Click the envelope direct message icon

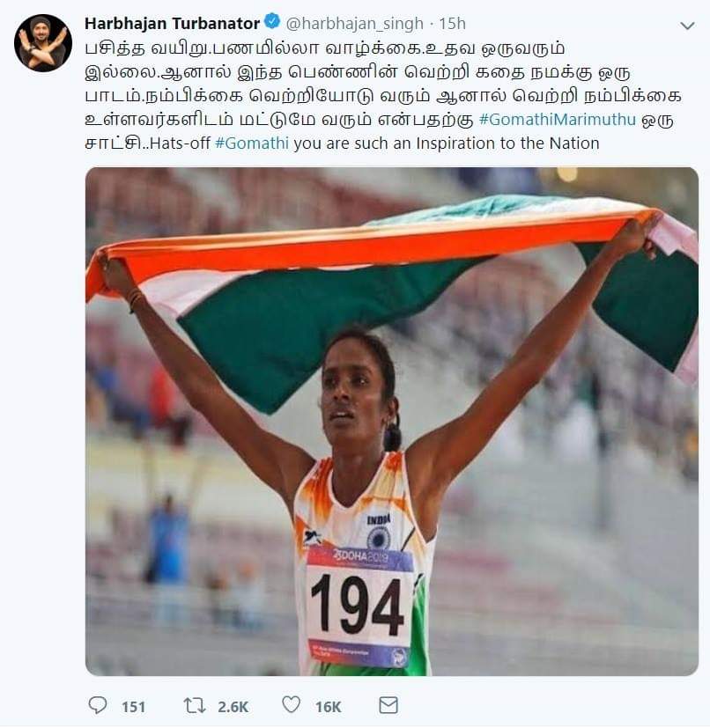[388, 705]
